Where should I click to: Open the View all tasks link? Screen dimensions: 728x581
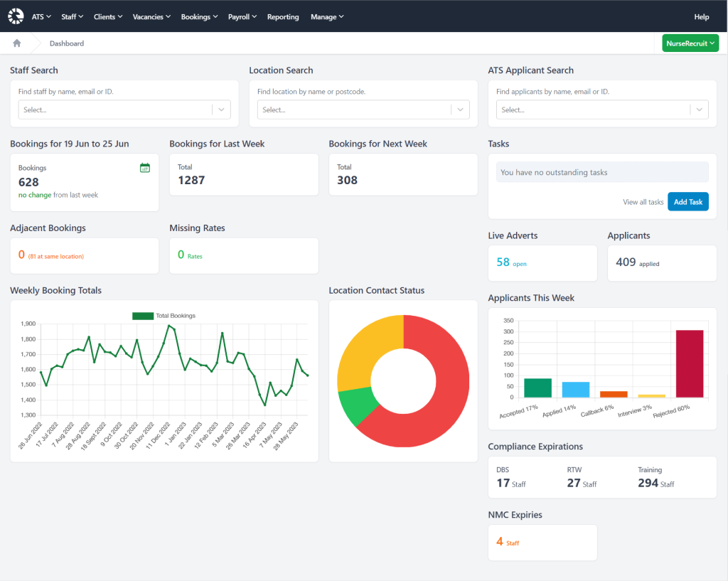[643, 202]
